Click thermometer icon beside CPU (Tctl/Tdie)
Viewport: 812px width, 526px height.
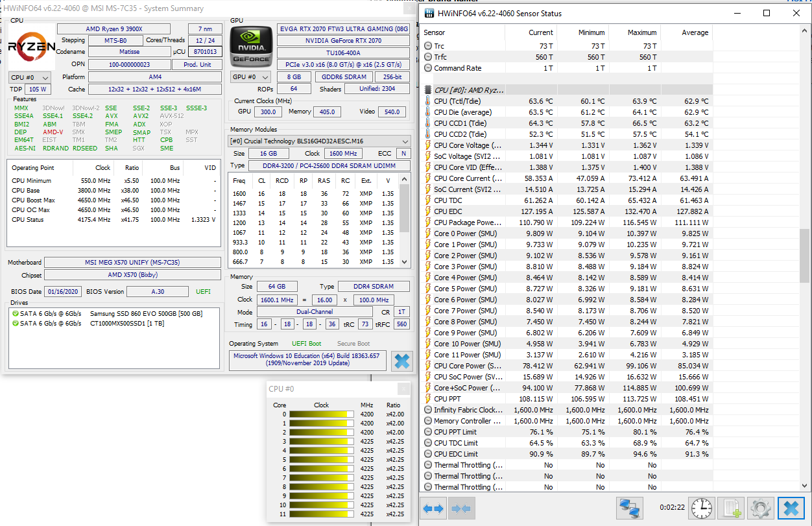(x=428, y=101)
